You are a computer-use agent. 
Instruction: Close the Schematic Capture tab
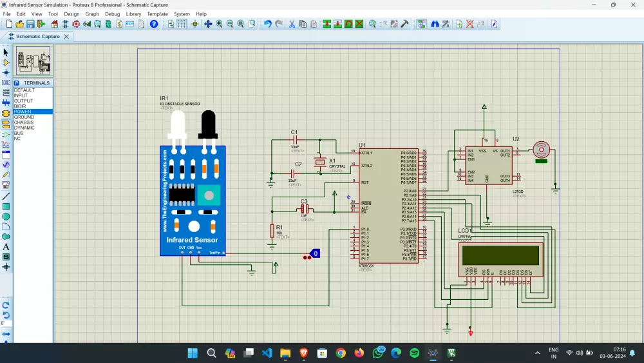tap(66, 37)
